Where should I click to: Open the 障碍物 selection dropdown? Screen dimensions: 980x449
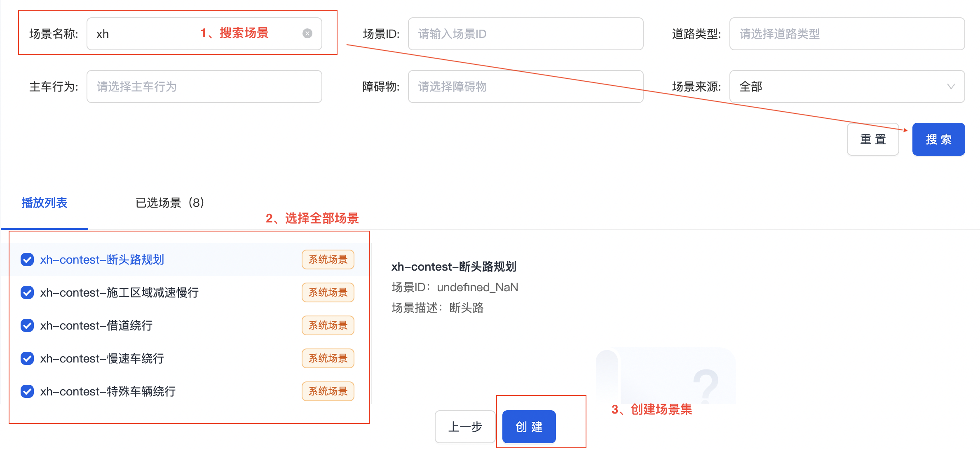(x=525, y=87)
